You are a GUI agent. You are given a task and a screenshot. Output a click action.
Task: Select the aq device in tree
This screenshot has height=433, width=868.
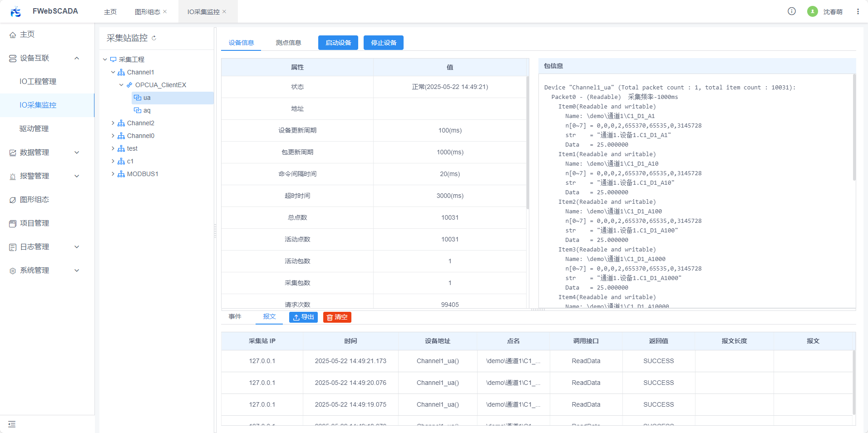[147, 110]
